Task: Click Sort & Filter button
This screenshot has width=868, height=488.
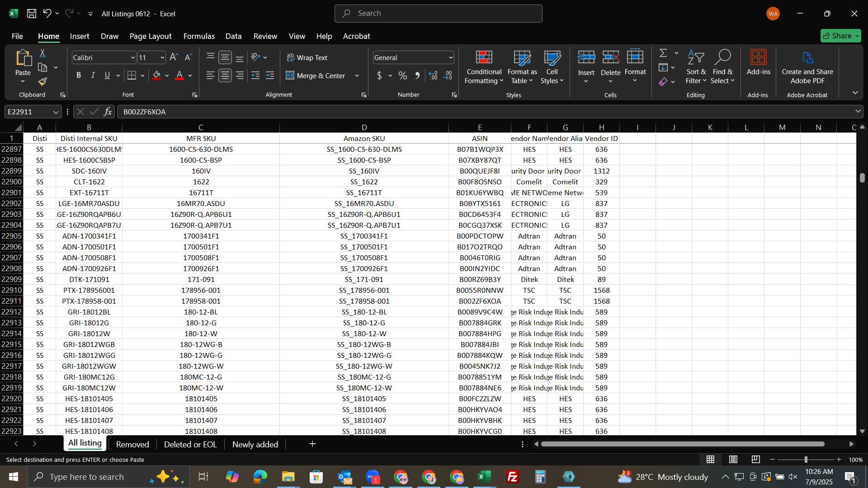Action: tap(696, 67)
